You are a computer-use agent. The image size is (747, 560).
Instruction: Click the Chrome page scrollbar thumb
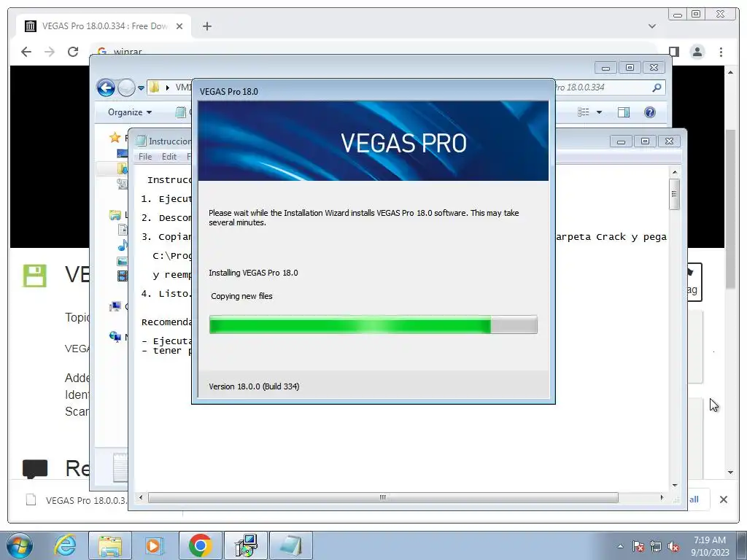(731, 209)
